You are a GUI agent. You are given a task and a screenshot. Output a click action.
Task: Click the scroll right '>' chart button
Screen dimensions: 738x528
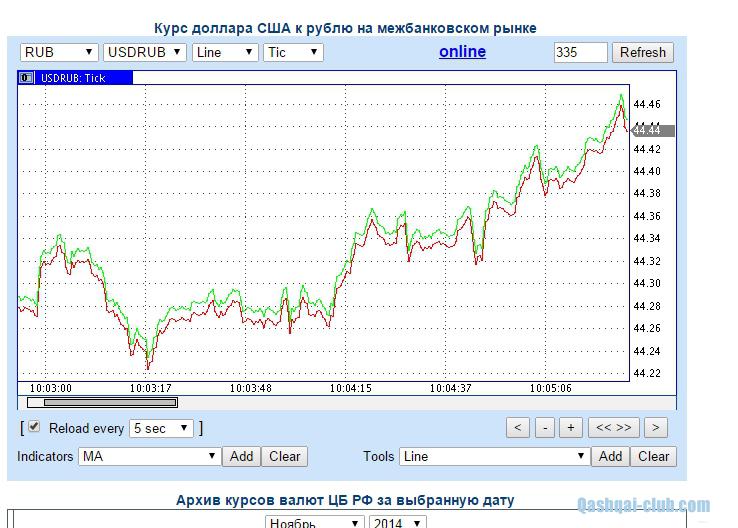(655, 428)
